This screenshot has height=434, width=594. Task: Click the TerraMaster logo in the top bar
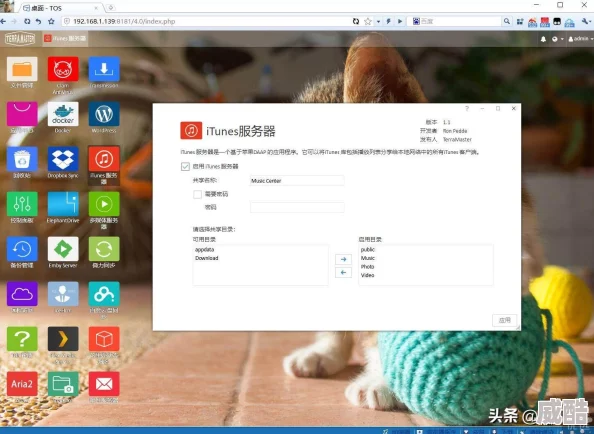20,39
